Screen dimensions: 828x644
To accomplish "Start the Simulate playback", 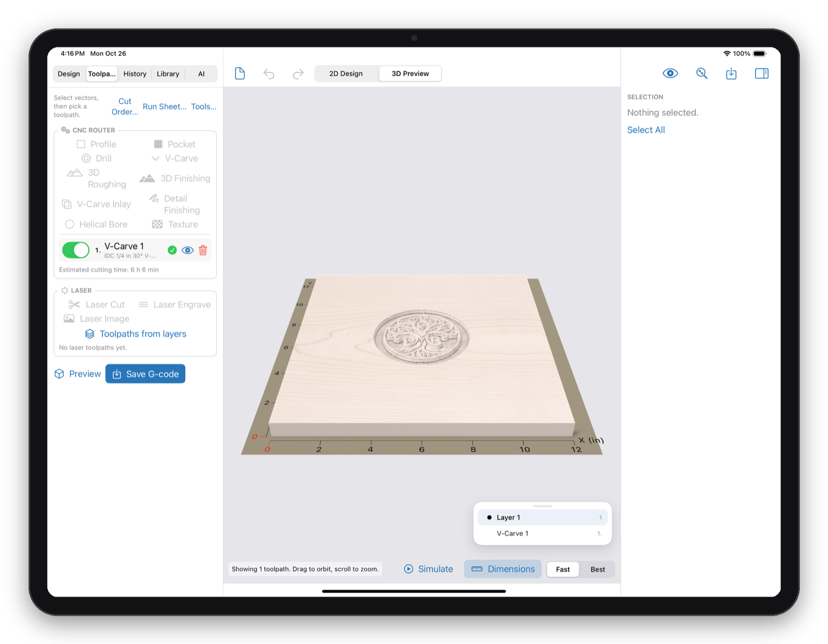I will [x=428, y=569].
